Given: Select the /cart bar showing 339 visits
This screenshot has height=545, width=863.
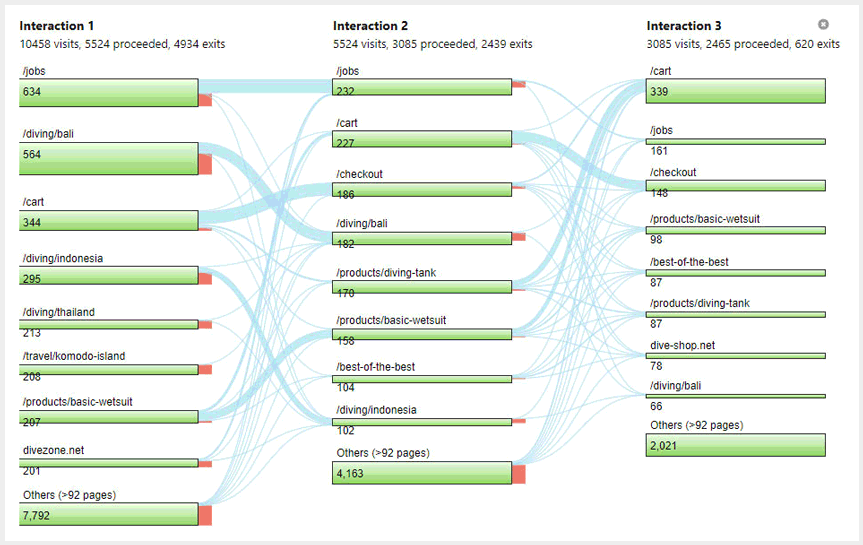Looking at the screenshot, I should pos(736,91).
